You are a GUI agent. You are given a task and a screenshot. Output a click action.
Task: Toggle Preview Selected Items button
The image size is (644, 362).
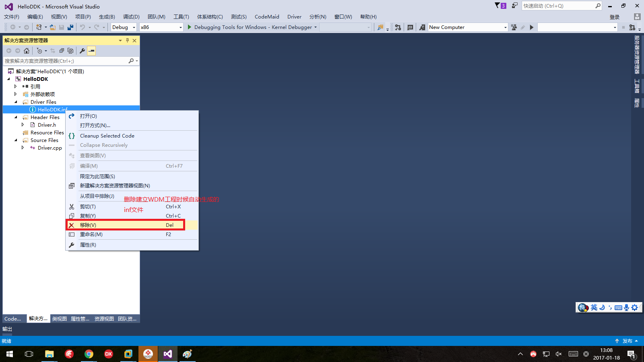coord(92,51)
